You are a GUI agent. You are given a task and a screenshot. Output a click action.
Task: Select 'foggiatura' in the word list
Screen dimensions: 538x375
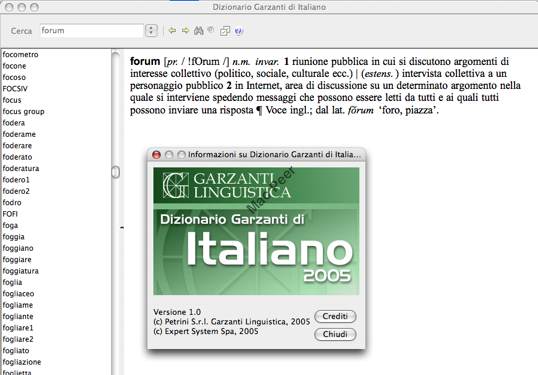(x=21, y=271)
